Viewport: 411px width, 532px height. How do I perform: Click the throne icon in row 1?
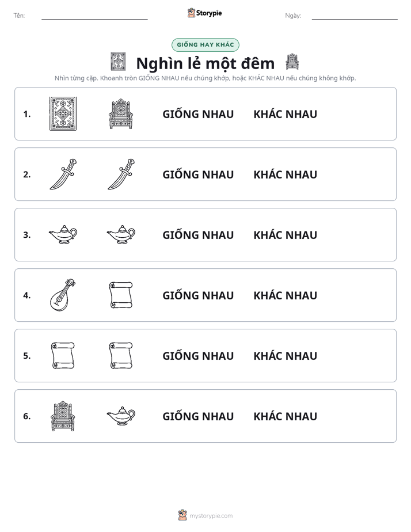tap(121, 113)
